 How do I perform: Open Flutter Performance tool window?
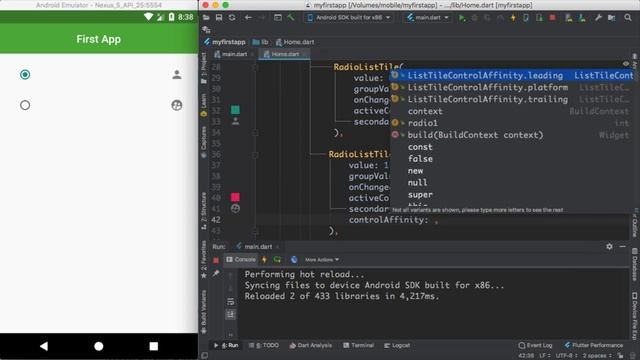(x=594, y=345)
